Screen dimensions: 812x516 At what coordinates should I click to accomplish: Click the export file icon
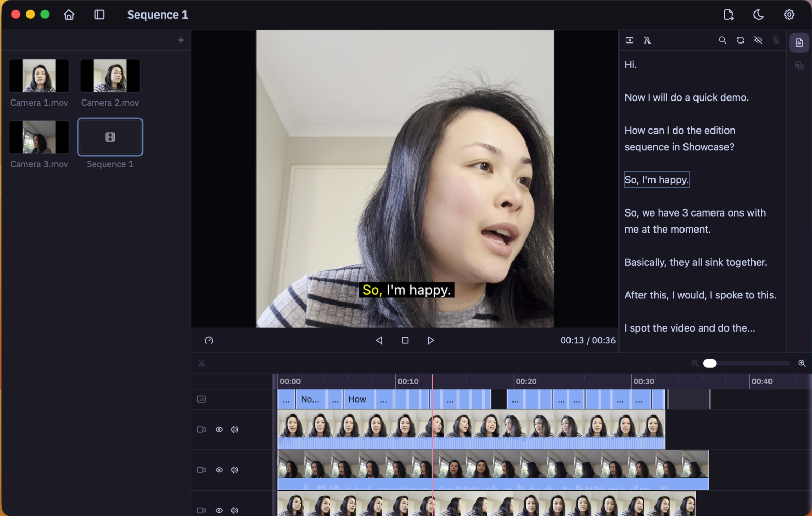click(729, 15)
